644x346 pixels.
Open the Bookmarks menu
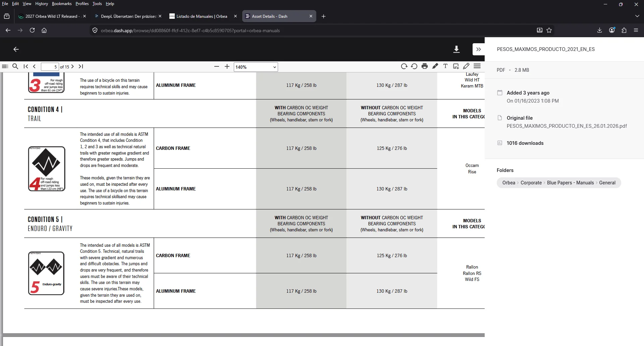(x=62, y=4)
